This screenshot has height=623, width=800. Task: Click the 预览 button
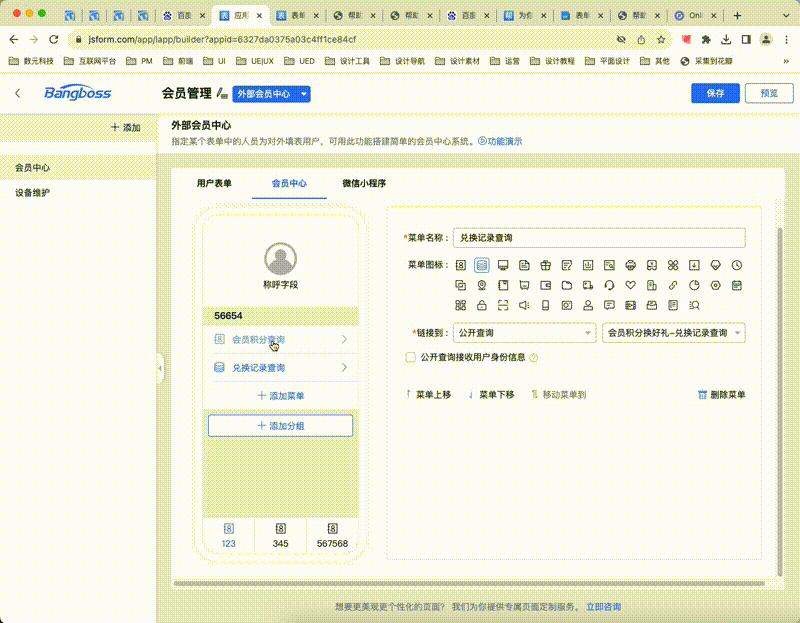(x=768, y=93)
